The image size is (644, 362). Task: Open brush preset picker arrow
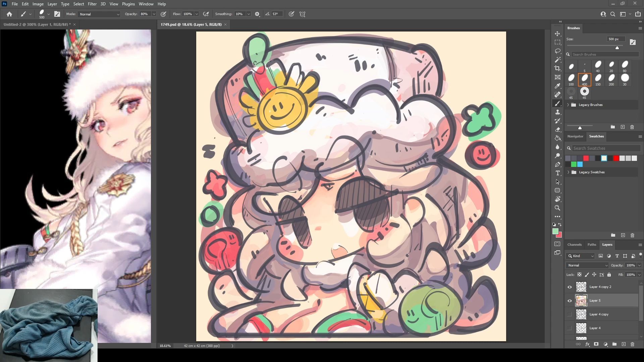pyautogui.click(x=49, y=14)
